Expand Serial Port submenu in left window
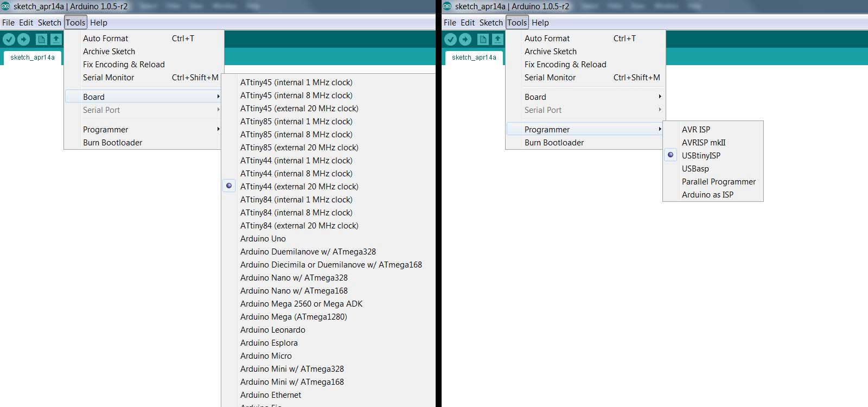 click(143, 110)
